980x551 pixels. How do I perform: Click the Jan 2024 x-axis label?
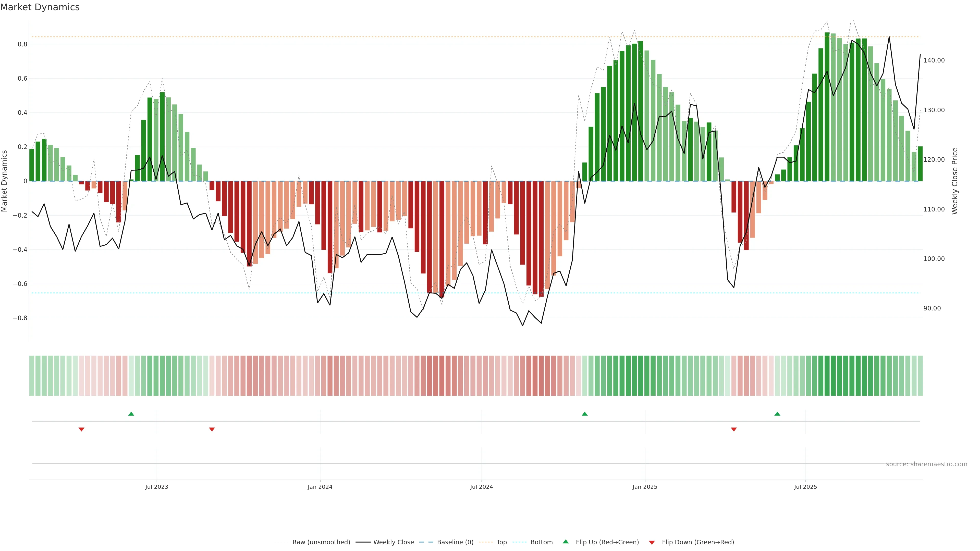[320, 487]
